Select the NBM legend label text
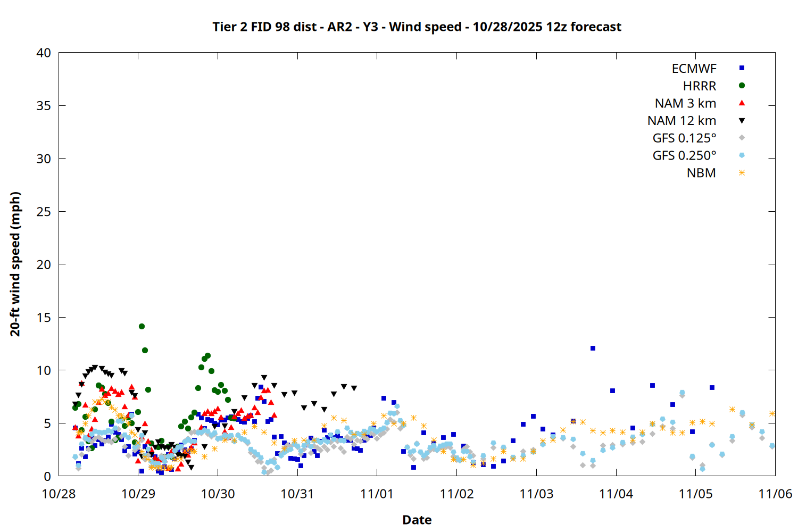This screenshot has width=798, height=532. pos(701,173)
